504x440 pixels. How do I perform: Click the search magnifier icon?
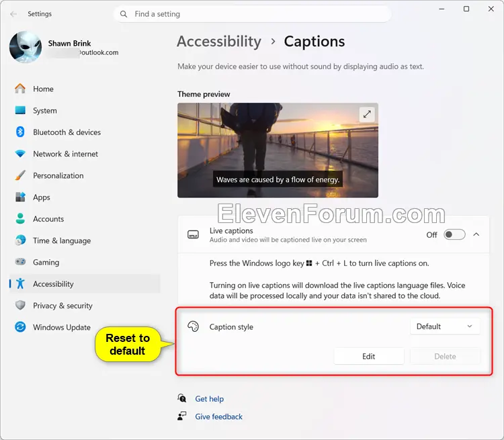(124, 14)
